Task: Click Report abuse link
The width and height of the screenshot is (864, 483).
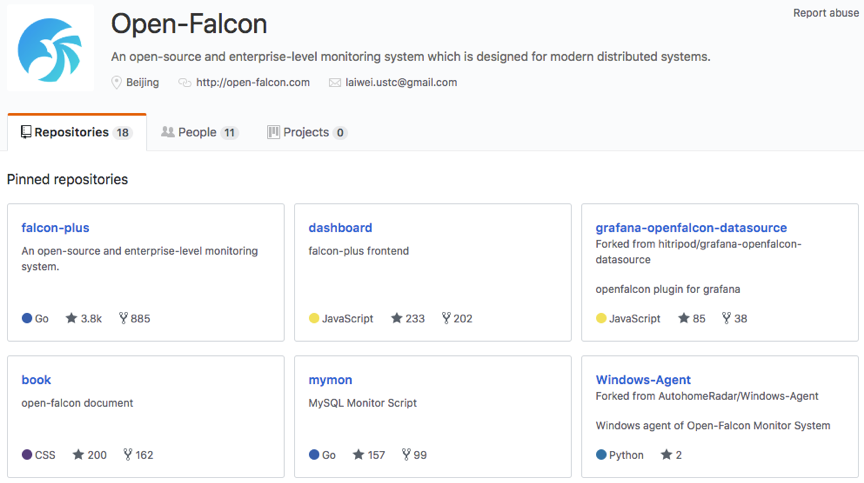Action: [x=826, y=13]
